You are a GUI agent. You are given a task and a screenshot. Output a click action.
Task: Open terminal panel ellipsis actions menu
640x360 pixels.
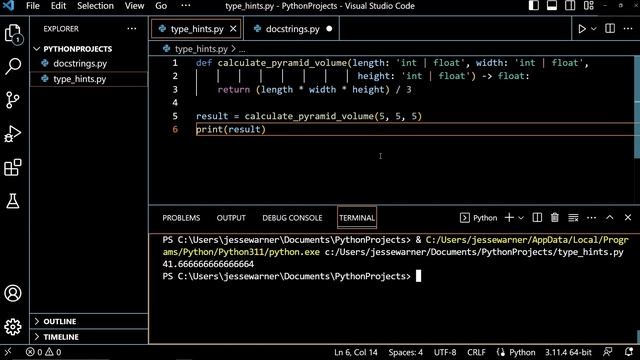tap(591, 218)
